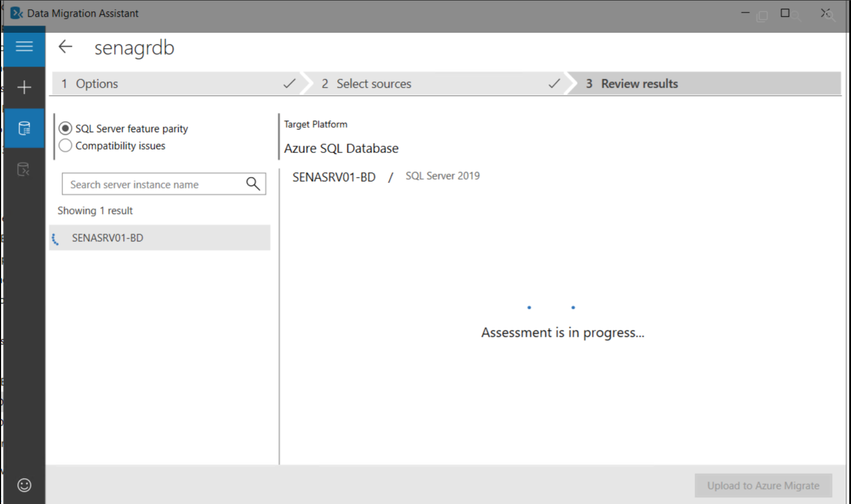The width and height of the screenshot is (851, 504).
Task: Click the checkmark on the Select sources step
Action: point(554,84)
